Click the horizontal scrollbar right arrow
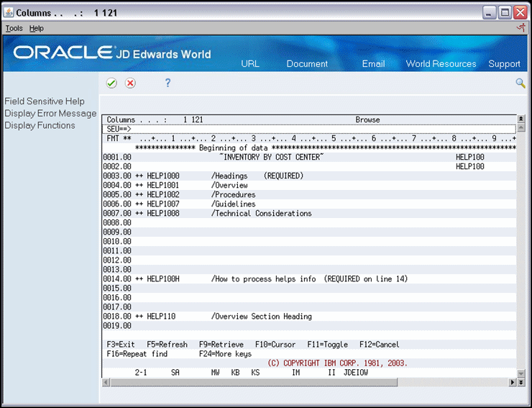 [513, 382]
